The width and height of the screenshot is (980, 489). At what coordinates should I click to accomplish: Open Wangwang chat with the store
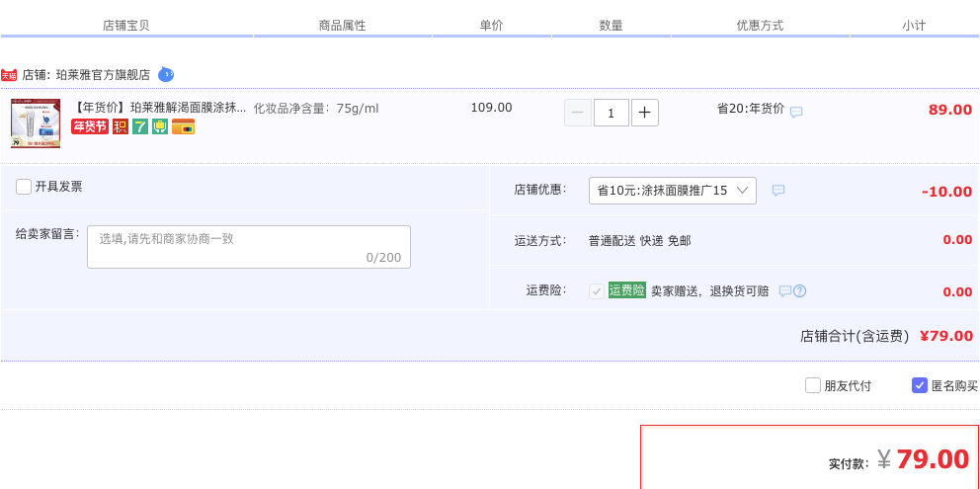(x=166, y=74)
